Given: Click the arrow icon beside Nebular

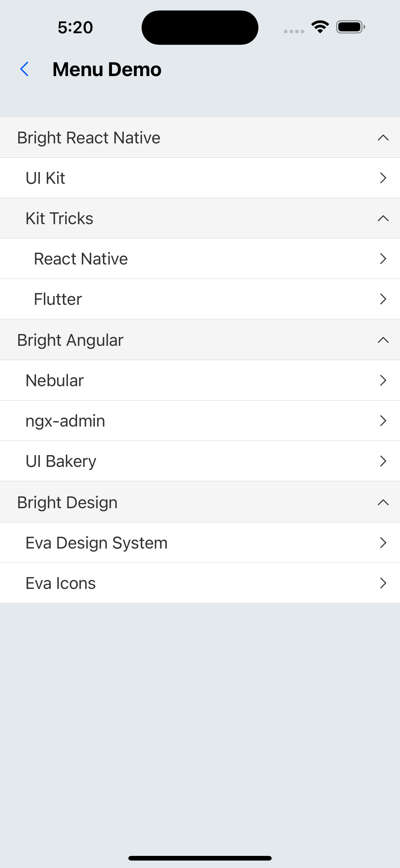Looking at the screenshot, I should [x=383, y=380].
